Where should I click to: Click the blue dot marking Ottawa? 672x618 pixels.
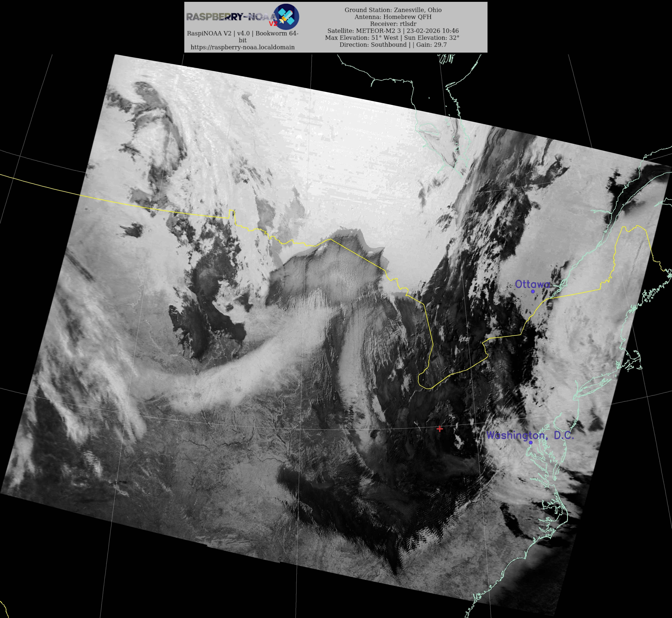coord(533,292)
